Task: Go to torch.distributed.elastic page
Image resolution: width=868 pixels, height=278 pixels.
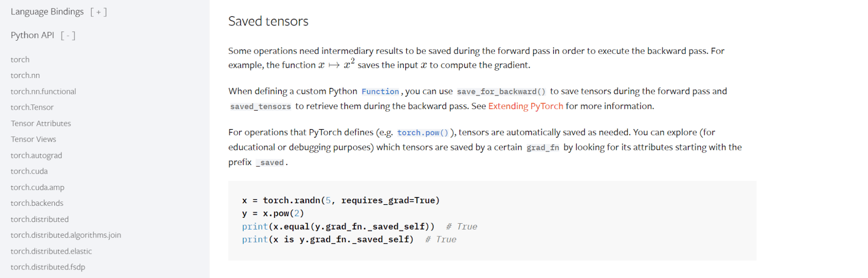Action: 51,251
